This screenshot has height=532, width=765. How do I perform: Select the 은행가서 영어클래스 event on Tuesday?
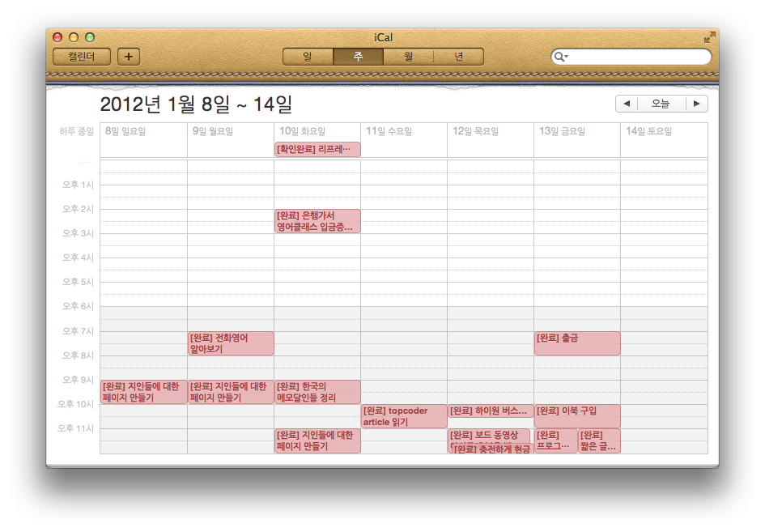tap(317, 221)
